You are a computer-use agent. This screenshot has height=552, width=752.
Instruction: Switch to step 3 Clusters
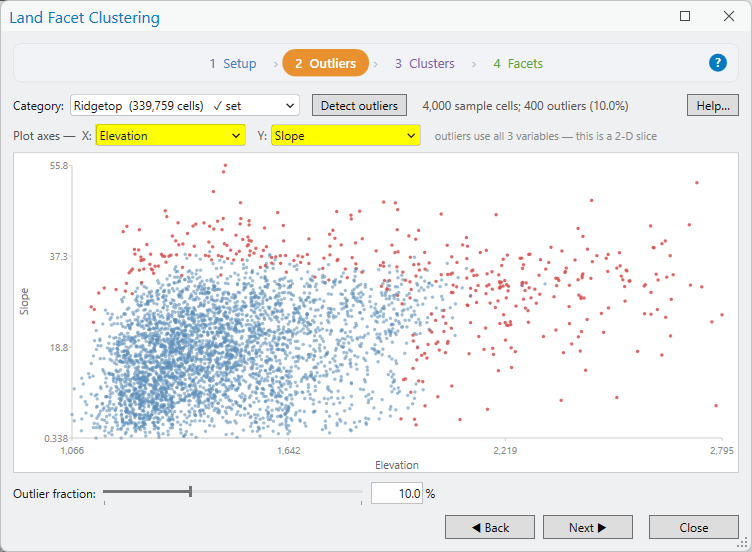[424, 63]
